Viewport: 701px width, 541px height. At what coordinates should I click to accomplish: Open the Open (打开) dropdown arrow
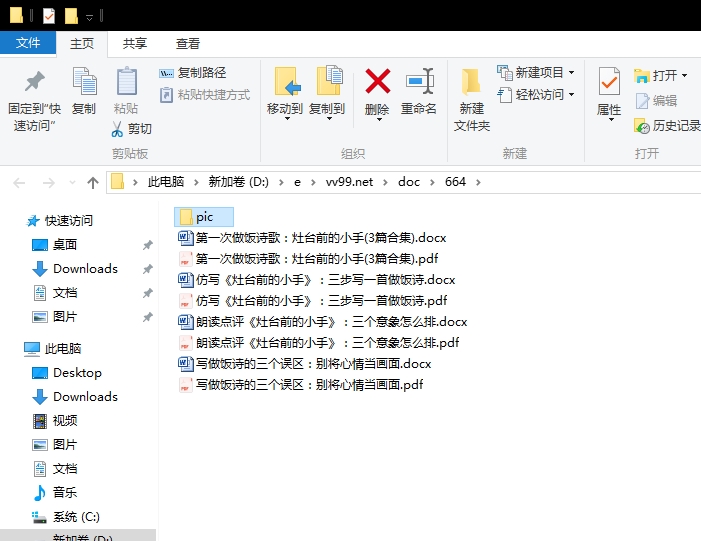click(x=684, y=76)
